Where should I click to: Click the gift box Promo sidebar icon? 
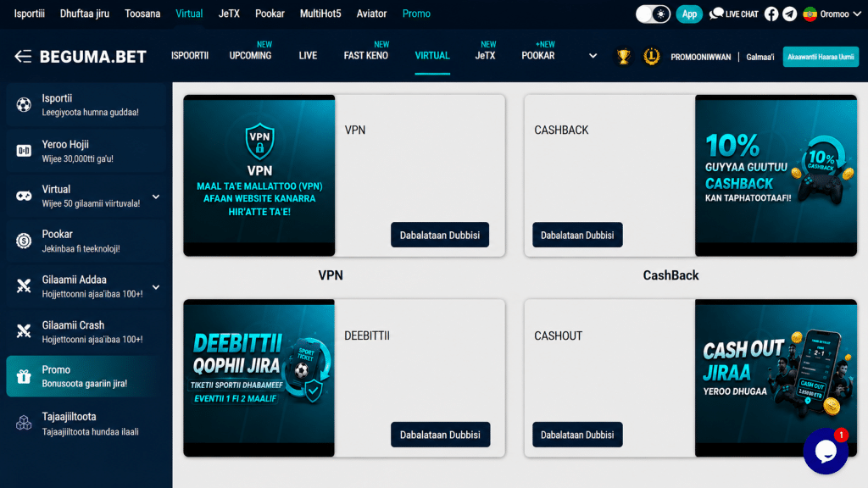24,376
